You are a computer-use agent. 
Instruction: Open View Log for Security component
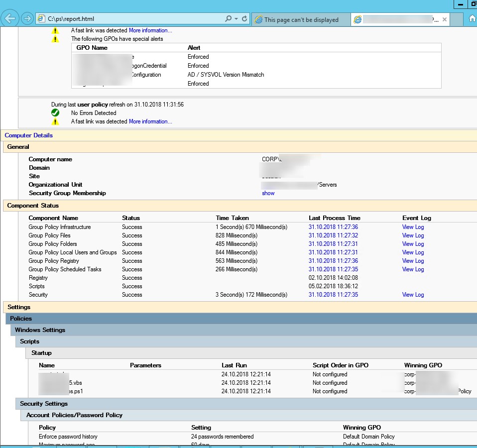pyautogui.click(x=413, y=295)
